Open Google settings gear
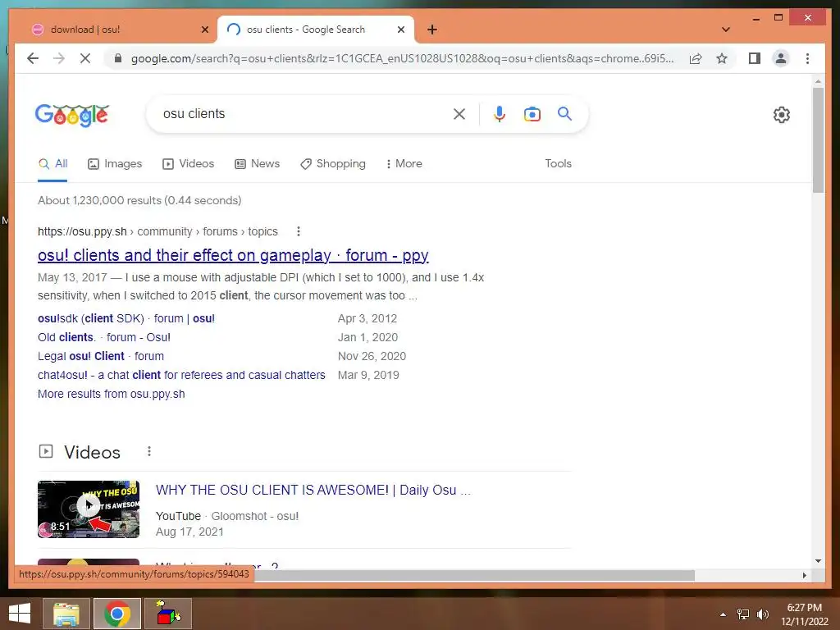Viewport: 840px width, 630px height. (782, 115)
